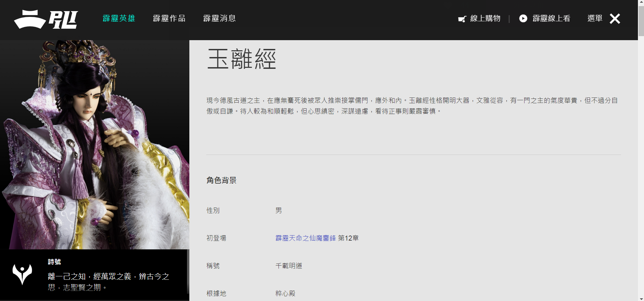This screenshot has width=644, height=301.
Task: Click the 玉離經 character name heading
Action: (x=242, y=59)
